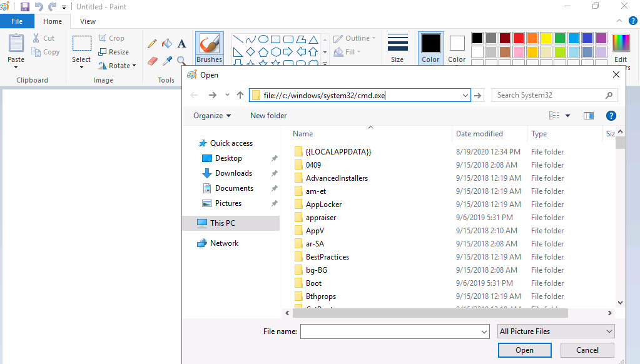
Task: Go up one folder level in Open dialog
Action: (x=240, y=95)
